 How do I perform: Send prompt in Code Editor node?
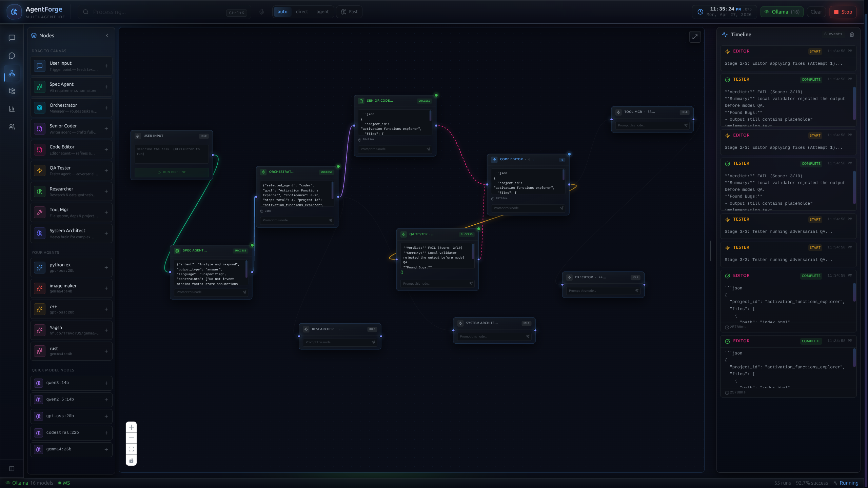(x=561, y=208)
